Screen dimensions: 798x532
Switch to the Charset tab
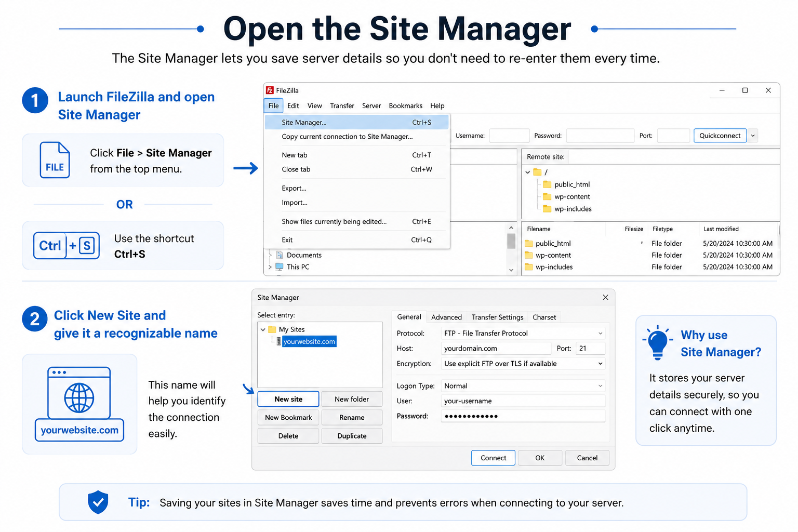click(544, 317)
